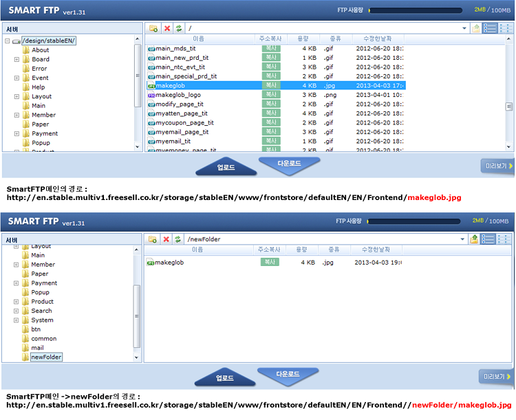Open the /newFolder path dropdown arrow

pos(463,239)
